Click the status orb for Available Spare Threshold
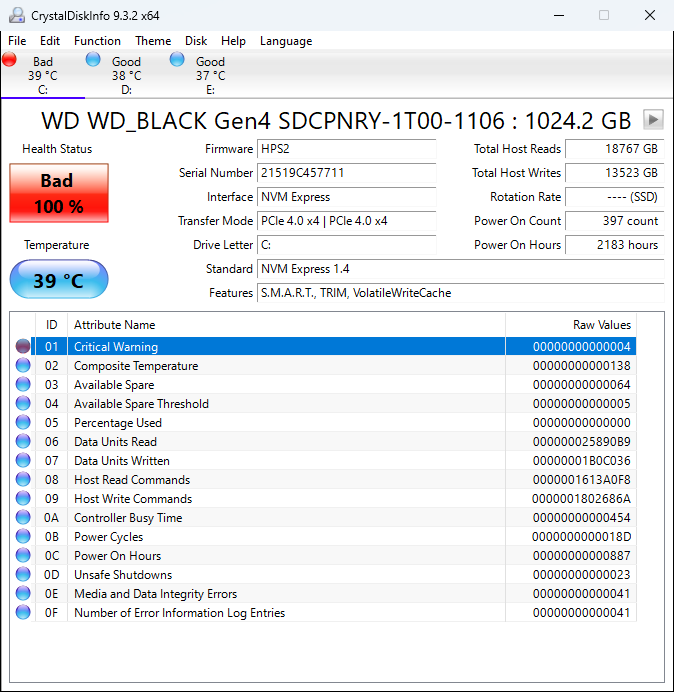This screenshot has width=674, height=692. (x=23, y=403)
